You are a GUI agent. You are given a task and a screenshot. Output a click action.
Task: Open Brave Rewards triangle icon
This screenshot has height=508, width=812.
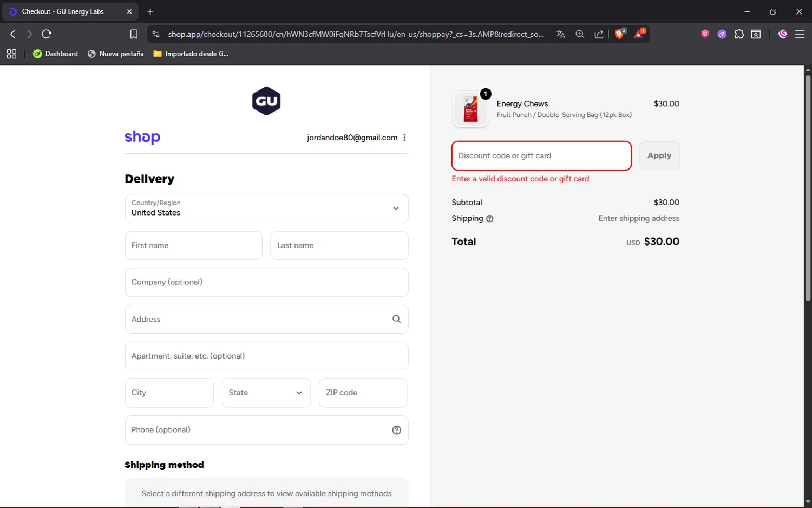[639, 34]
